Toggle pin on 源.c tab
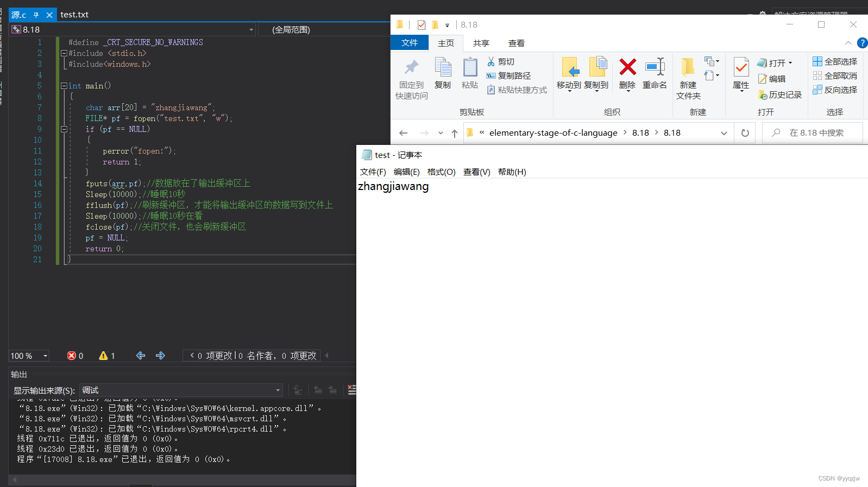This screenshot has height=487, width=868. (x=36, y=15)
